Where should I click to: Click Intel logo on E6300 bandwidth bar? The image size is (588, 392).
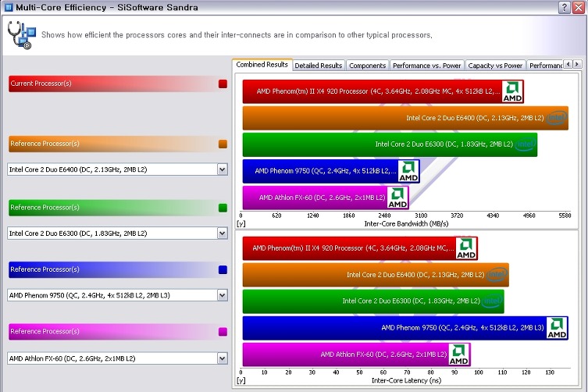[526, 144]
